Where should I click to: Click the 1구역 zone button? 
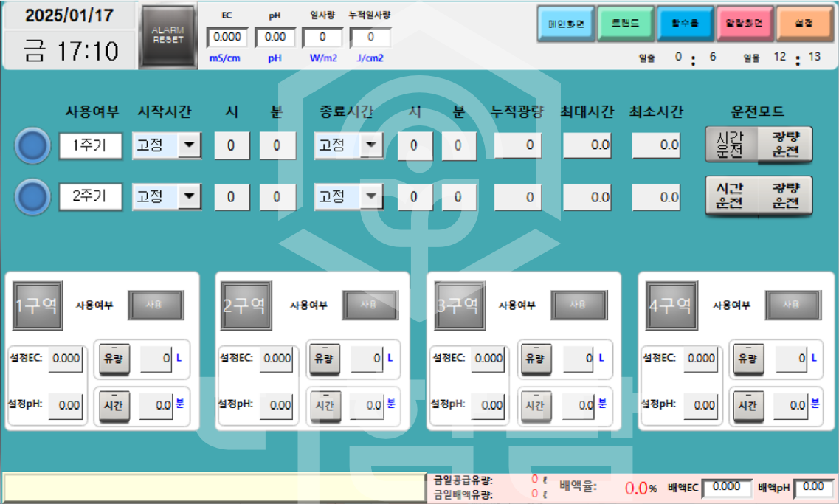point(37,305)
